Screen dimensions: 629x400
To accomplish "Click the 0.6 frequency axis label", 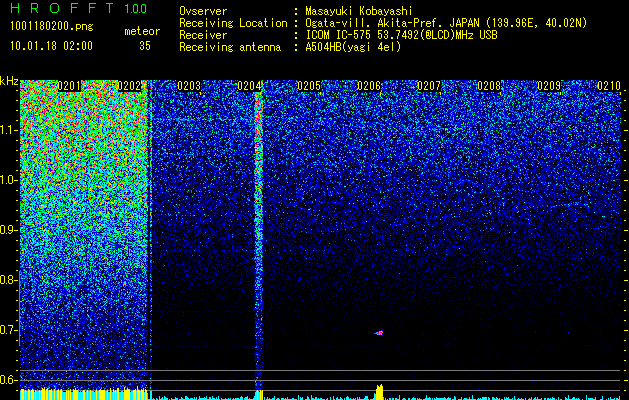I will [9, 380].
